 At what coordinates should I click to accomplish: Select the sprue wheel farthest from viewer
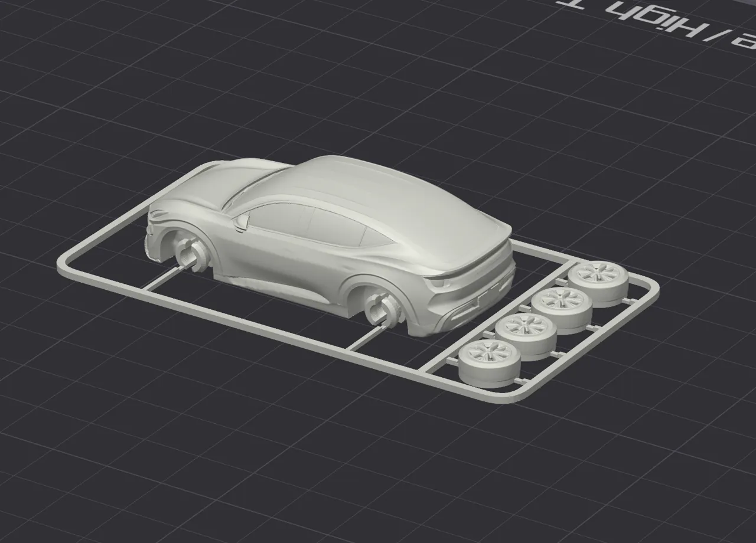click(597, 283)
